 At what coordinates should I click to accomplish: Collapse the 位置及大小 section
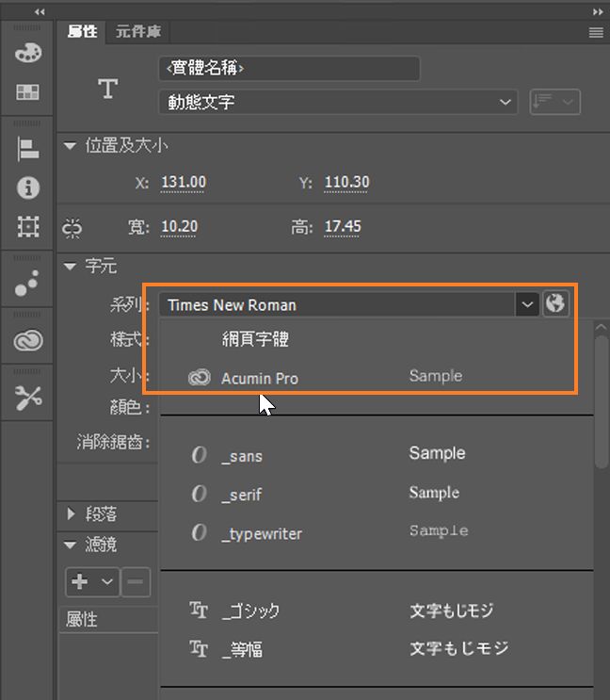[x=70, y=145]
